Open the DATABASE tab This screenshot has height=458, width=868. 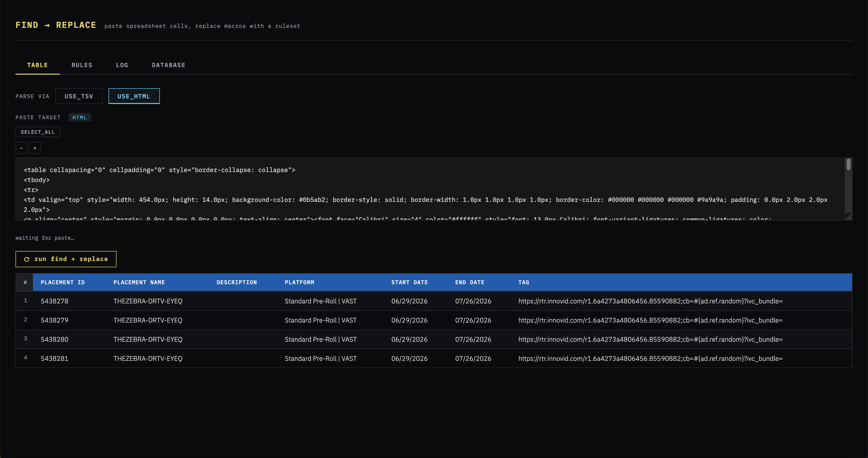click(169, 65)
